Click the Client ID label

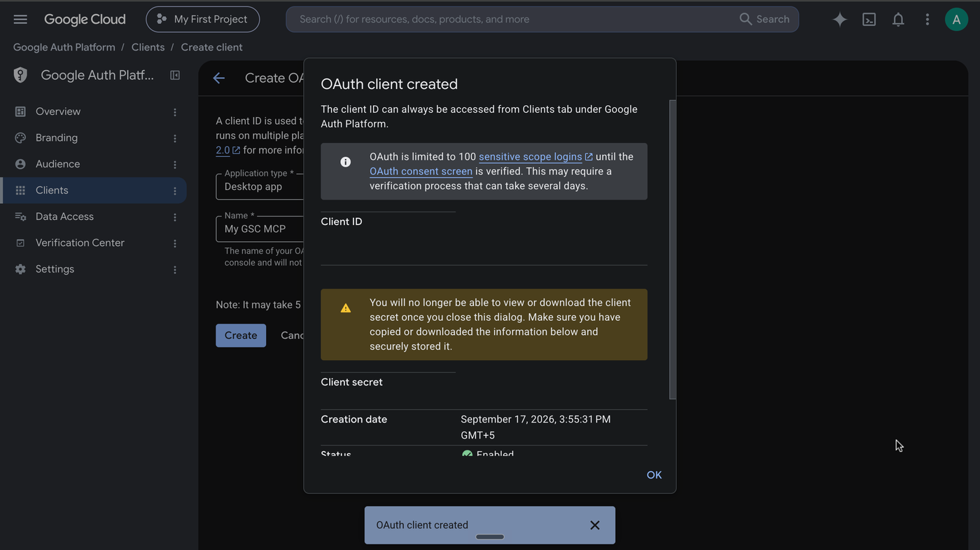pos(342,221)
